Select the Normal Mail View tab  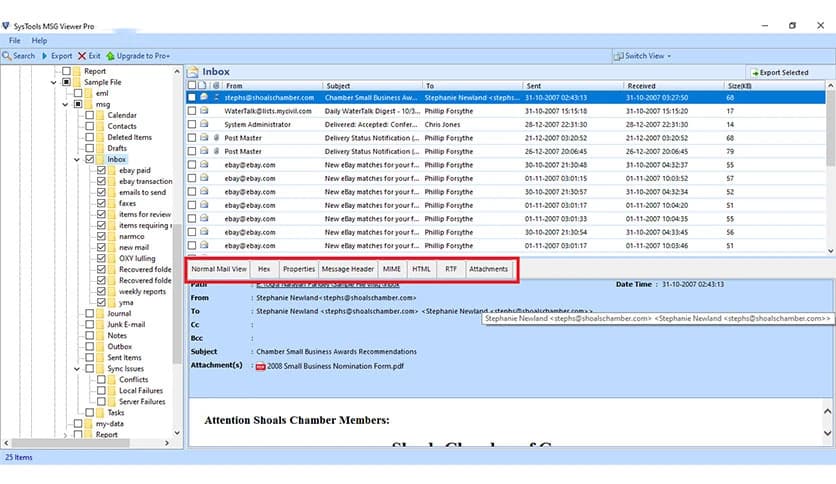tap(219, 269)
